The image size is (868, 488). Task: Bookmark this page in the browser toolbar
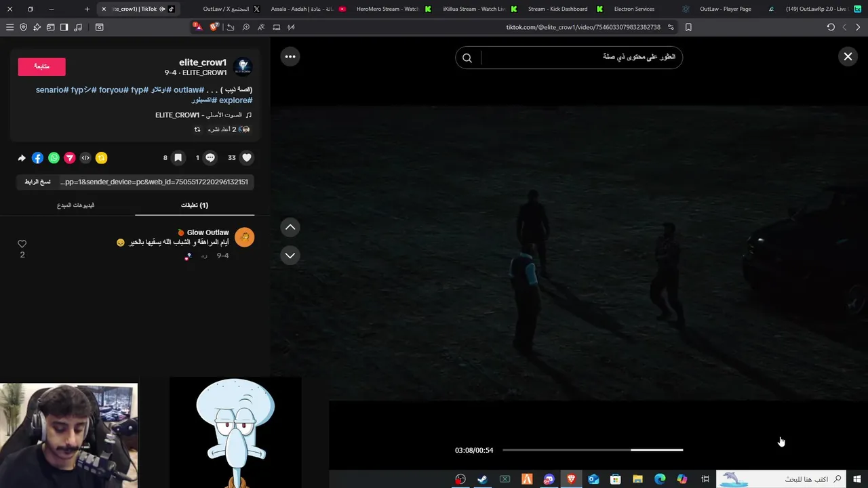(x=688, y=27)
